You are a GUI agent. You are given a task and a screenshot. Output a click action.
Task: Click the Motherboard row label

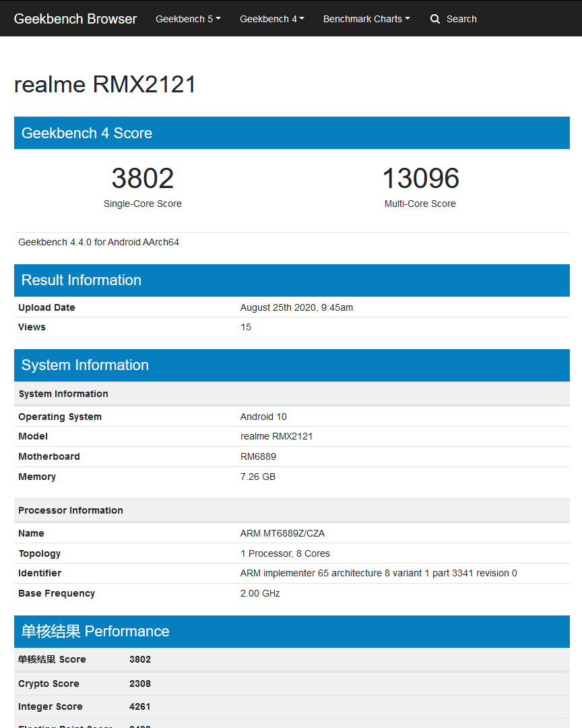(48, 456)
